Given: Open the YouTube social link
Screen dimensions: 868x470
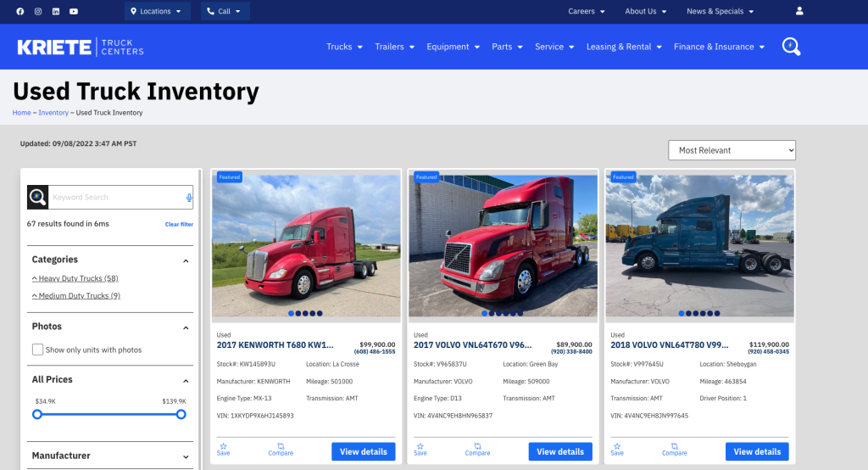Looking at the screenshot, I should tap(74, 11).
